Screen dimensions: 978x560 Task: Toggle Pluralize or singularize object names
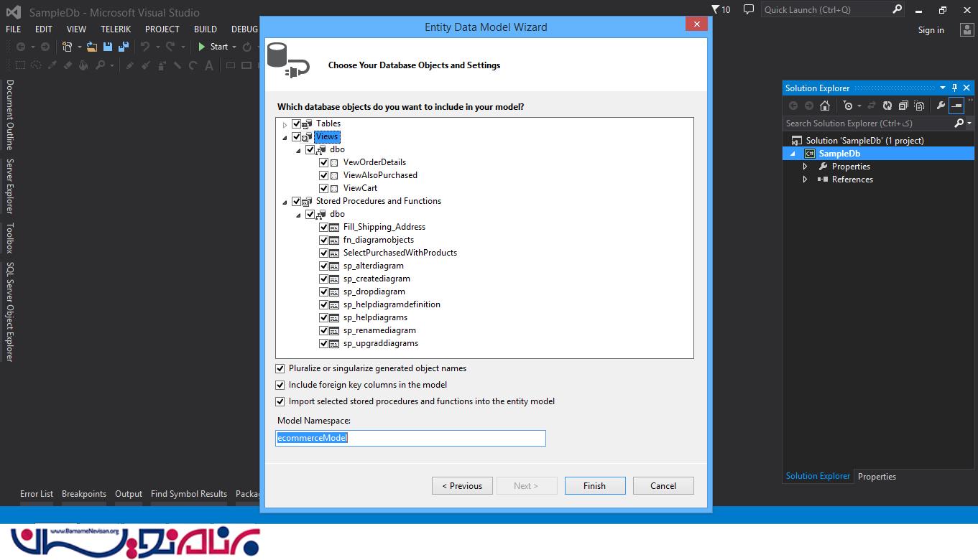(280, 368)
